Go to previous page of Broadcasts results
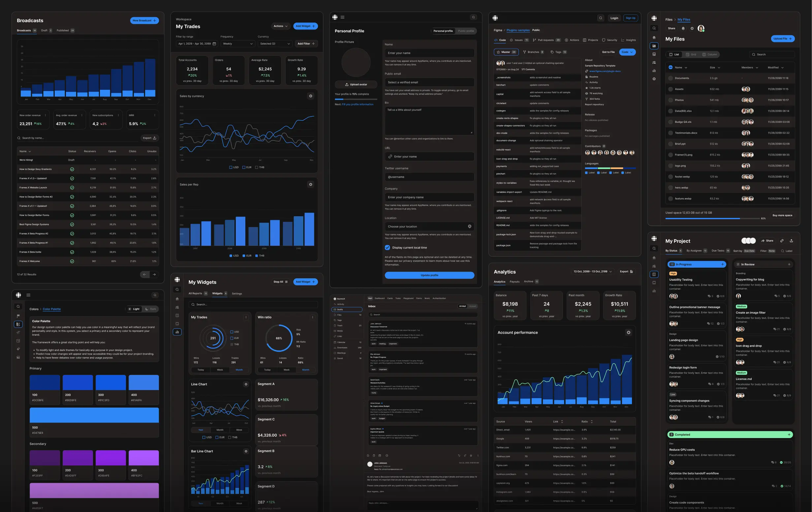812x512 pixels. (x=145, y=274)
